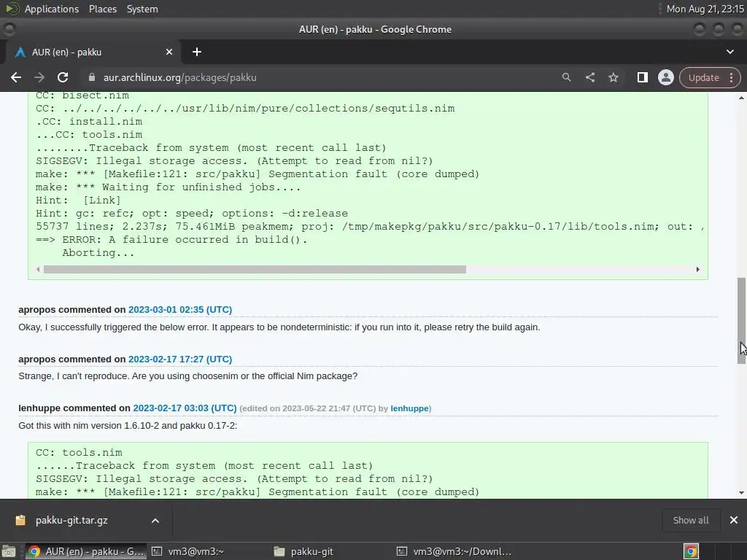The image size is (747, 560).
Task: Click line '==> ERROR: A failure occurred in build().'
Action: pos(171,239)
